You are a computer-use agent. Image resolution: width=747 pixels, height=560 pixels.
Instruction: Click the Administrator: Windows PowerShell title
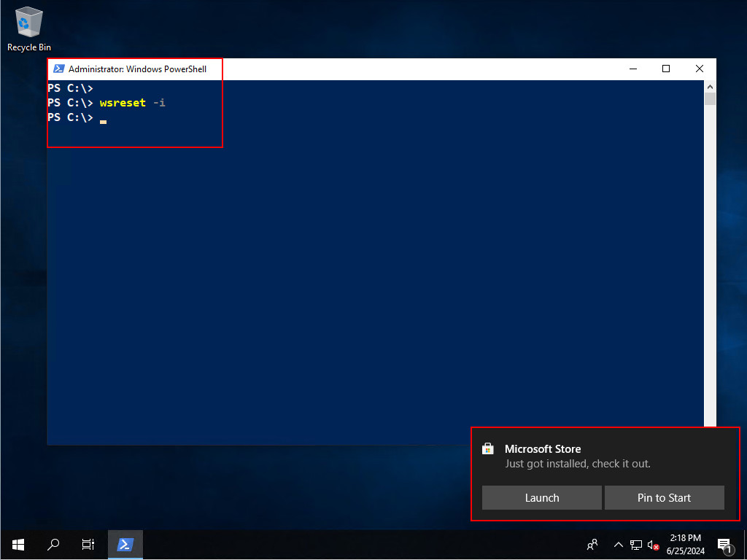tap(137, 69)
